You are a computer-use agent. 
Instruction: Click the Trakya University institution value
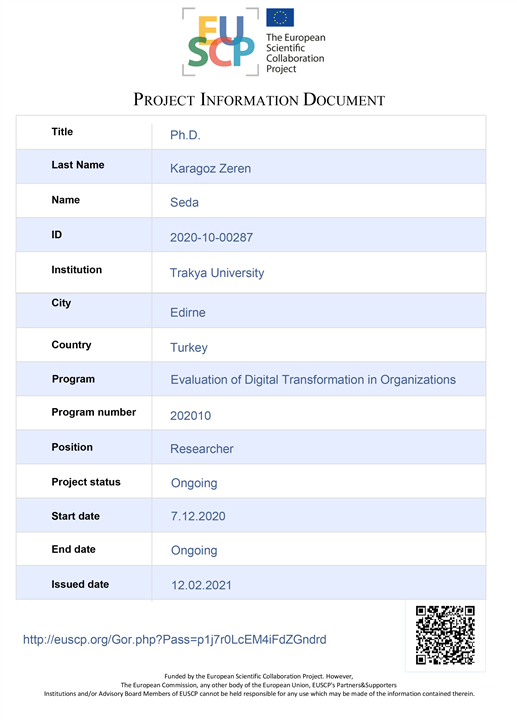pos(217,273)
